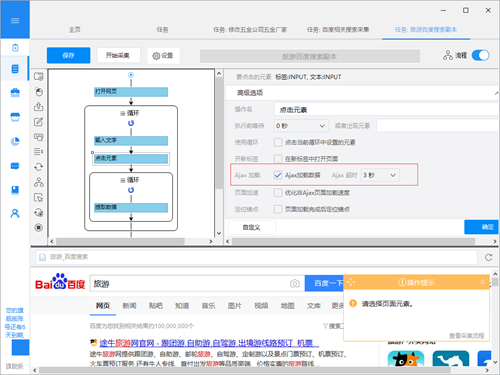The height and width of the screenshot is (375, 500).
Task: Open the hamburger menu at top-left
Action: tap(15, 21)
